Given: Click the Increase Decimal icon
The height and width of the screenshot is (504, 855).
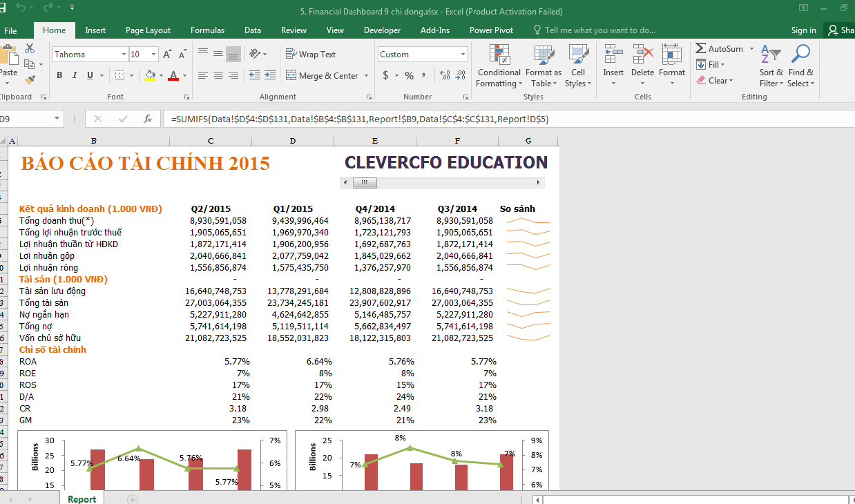Looking at the screenshot, I should [x=445, y=75].
